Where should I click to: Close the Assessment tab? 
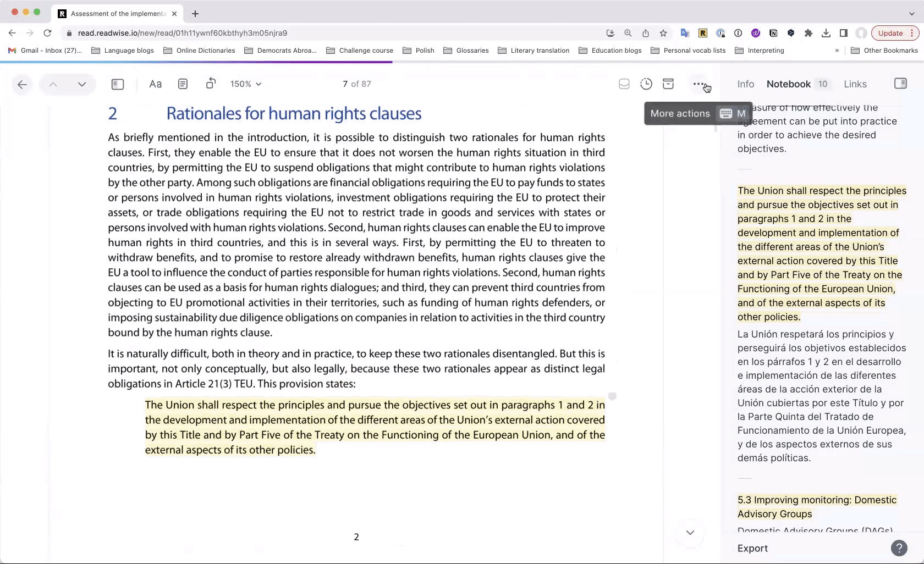(x=174, y=13)
